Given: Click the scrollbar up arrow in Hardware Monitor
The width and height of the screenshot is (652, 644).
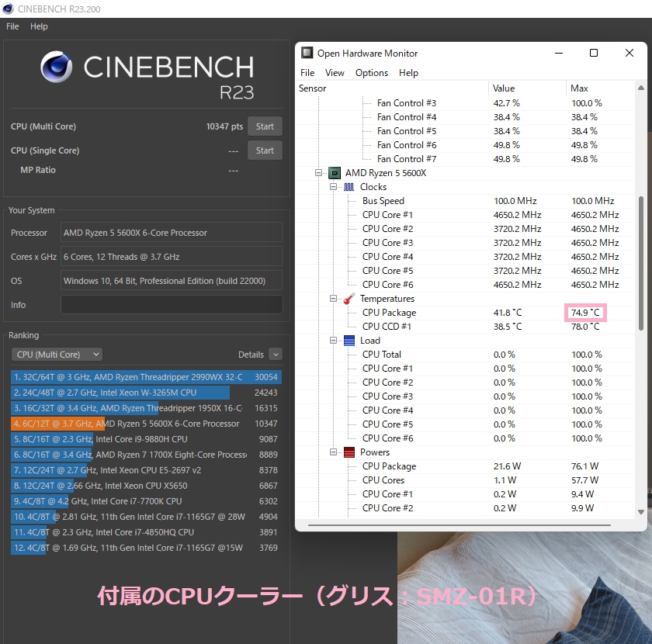Looking at the screenshot, I should click(x=641, y=88).
